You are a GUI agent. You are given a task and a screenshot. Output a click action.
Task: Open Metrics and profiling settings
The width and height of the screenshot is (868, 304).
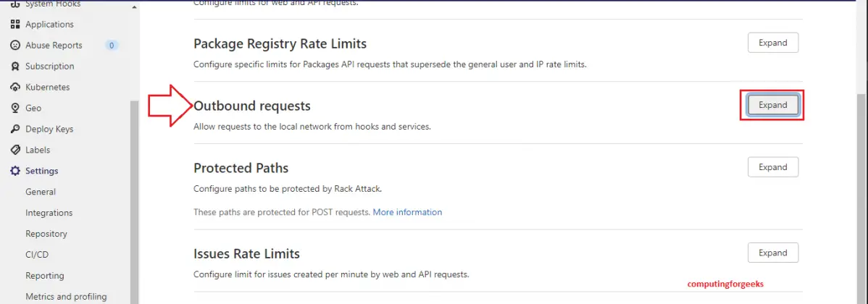point(66,296)
